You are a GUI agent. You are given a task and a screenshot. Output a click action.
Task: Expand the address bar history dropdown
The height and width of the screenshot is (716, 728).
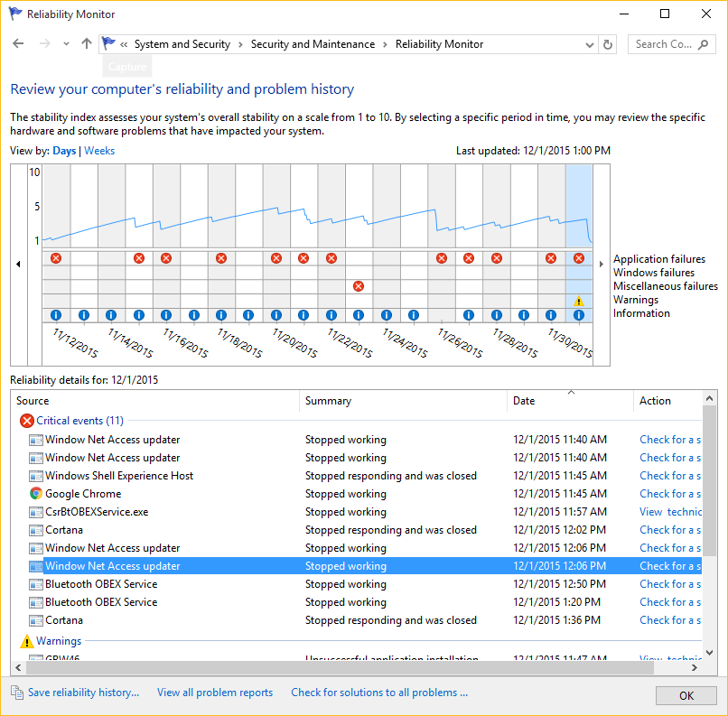(589, 45)
